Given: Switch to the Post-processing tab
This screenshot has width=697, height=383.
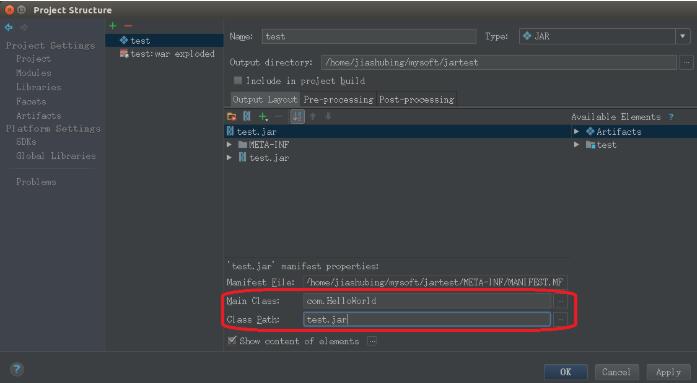Looking at the screenshot, I should 417,100.
